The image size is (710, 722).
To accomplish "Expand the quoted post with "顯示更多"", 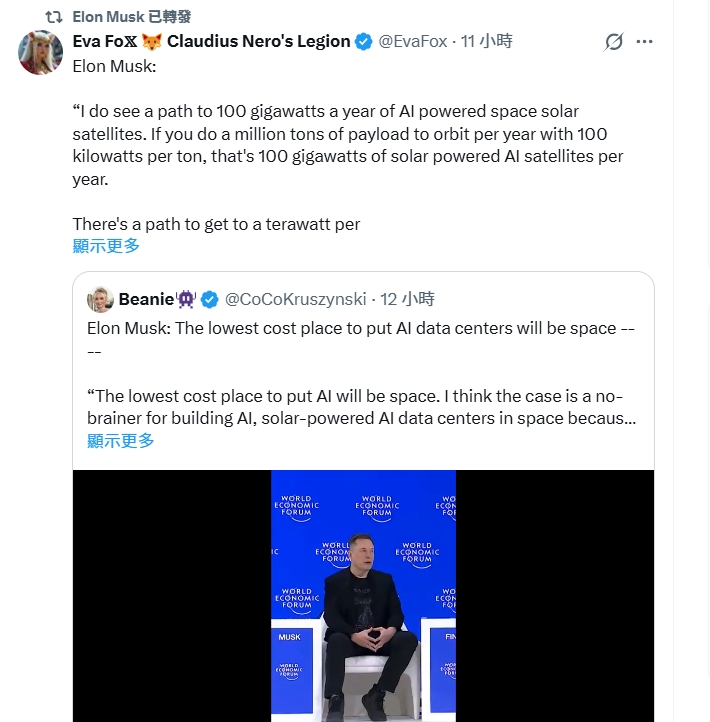I will tap(120, 440).
